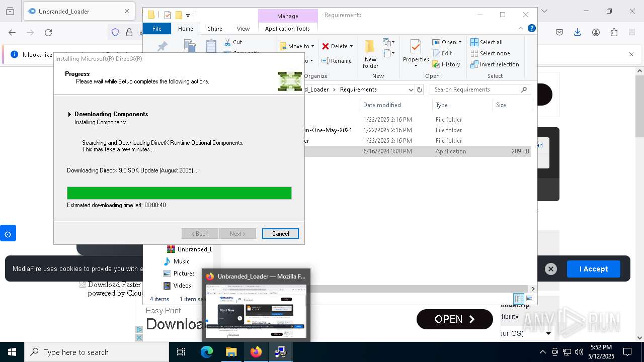Open the Firefox hamburger application menu
This screenshot has width=644, height=362.
632,33
